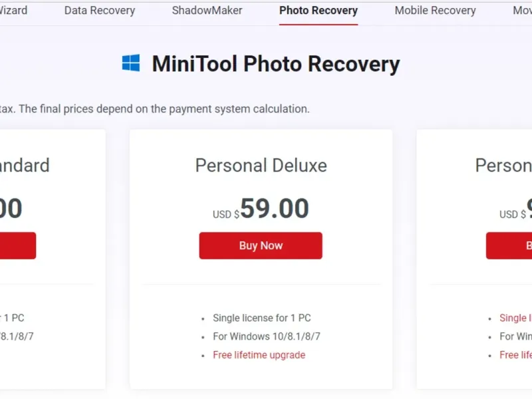Viewport: 532px width, 399px height.
Task: Click the cut-off red Free lifetime text at right
Action: click(x=515, y=355)
